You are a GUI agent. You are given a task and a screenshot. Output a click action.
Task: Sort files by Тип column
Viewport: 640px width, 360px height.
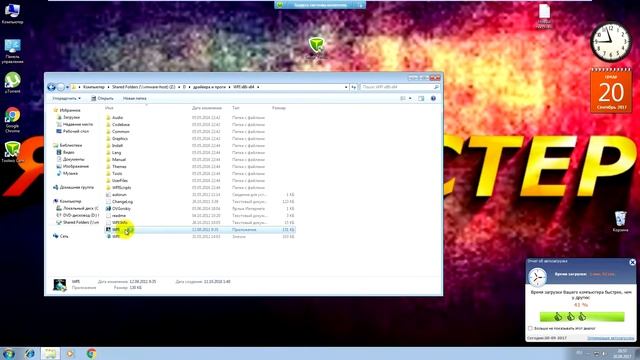point(236,108)
